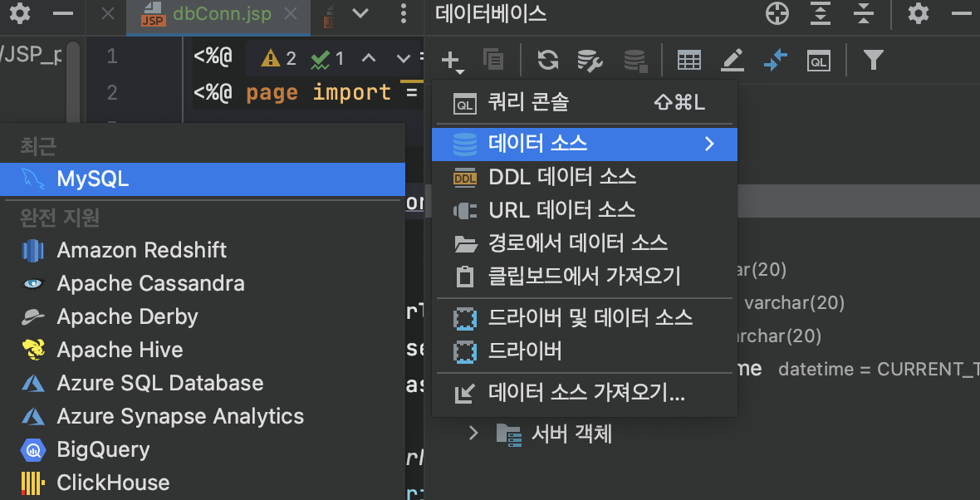Choose Azure Synapse Analytics data source

point(203,416)
